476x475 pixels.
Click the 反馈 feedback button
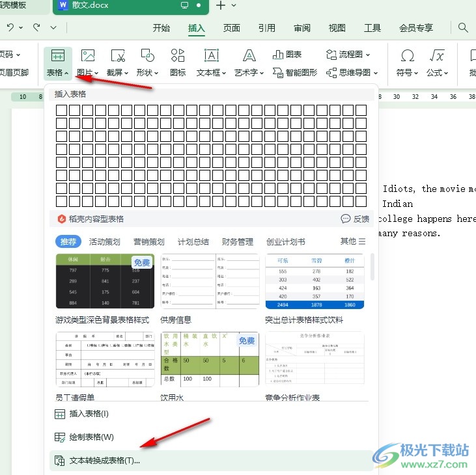[355, 219]
